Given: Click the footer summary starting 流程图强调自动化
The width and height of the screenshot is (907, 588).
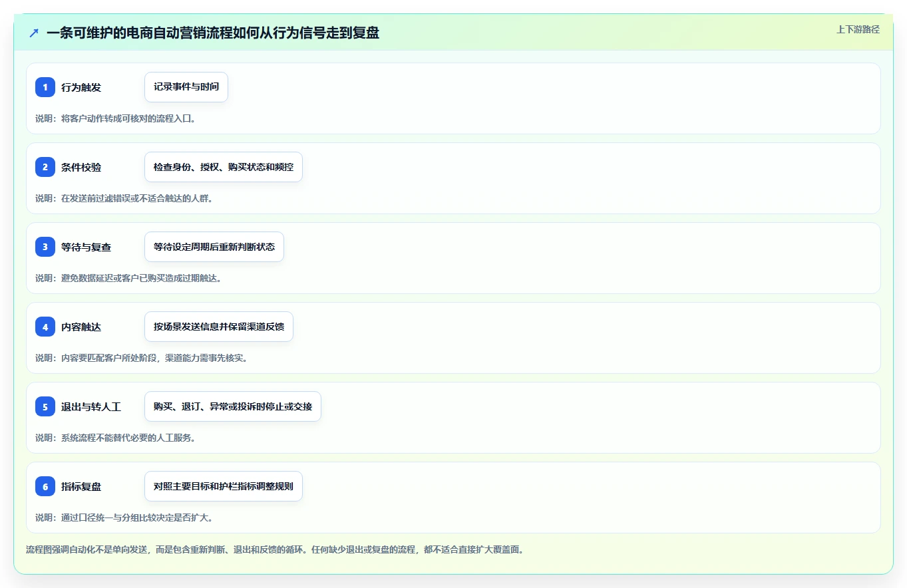Looking at the screenshot, I should [x=275, y=550].
